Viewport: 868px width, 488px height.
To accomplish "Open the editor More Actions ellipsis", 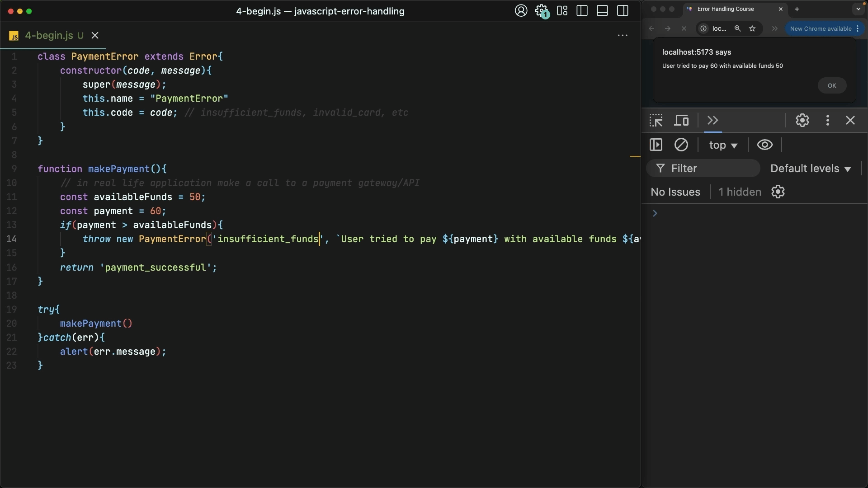I will 623,36.
